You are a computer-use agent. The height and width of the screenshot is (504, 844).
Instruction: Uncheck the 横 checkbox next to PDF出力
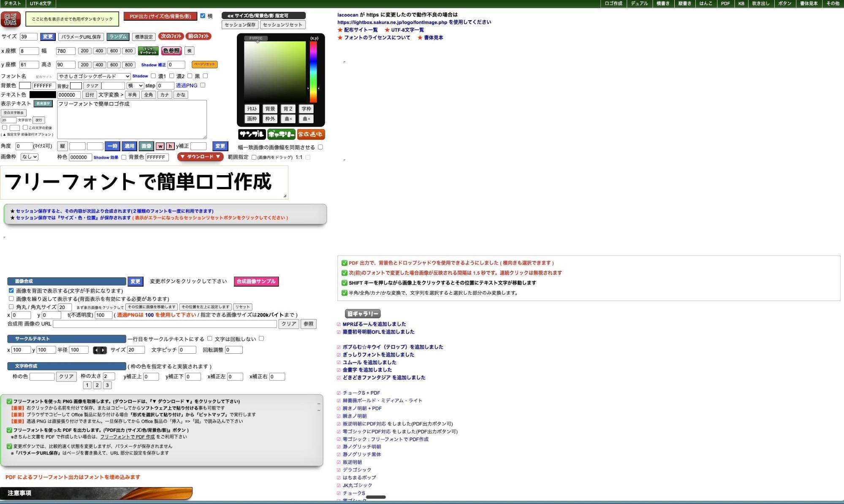pos(203,16)
